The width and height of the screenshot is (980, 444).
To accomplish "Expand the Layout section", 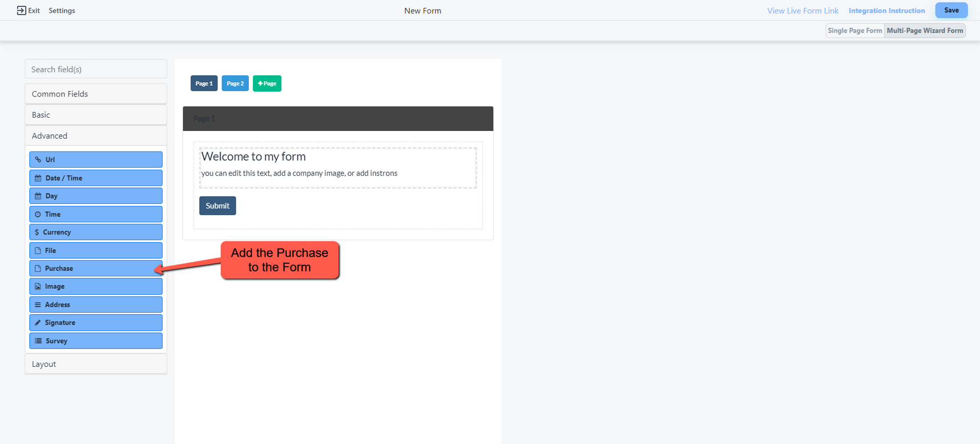I will point(96,364).
